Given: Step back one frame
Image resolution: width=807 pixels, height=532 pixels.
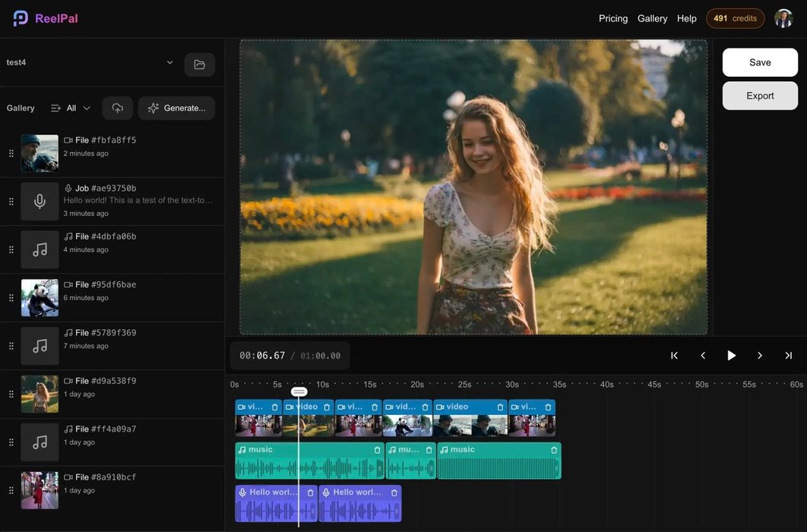Looking at the screenshot, I should 703,356.
